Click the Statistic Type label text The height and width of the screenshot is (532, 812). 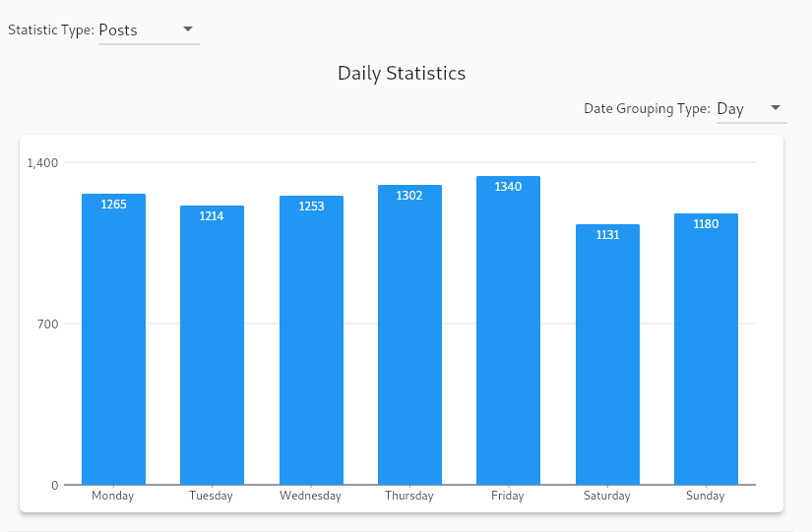click(51, 30)
